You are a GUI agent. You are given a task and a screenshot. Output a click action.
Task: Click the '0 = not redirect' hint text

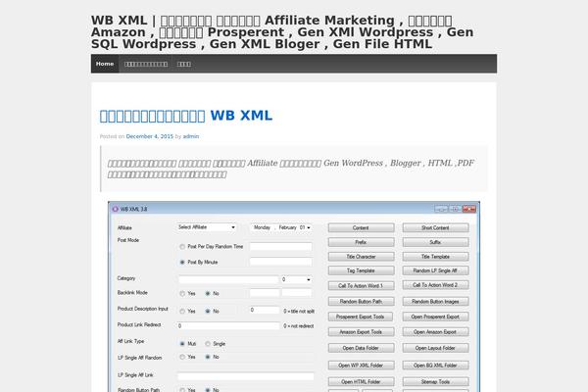coord(299,326)
